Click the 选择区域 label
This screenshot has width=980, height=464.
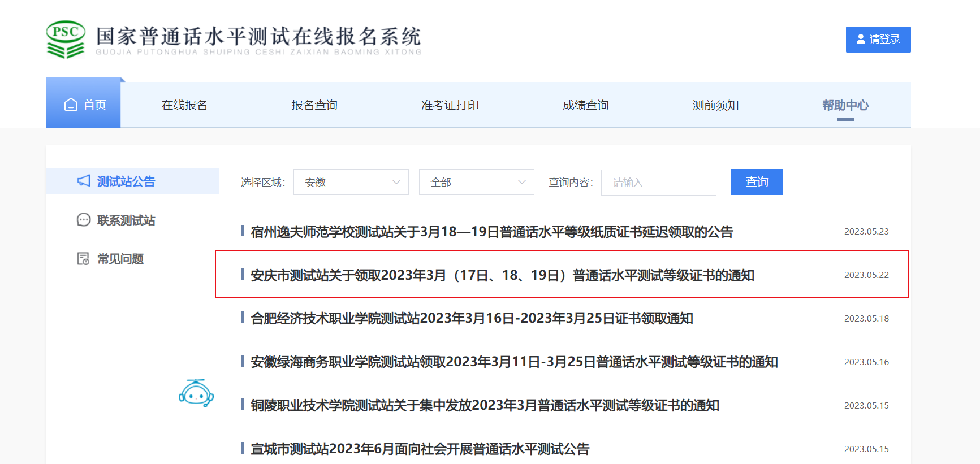pos(263,182)
